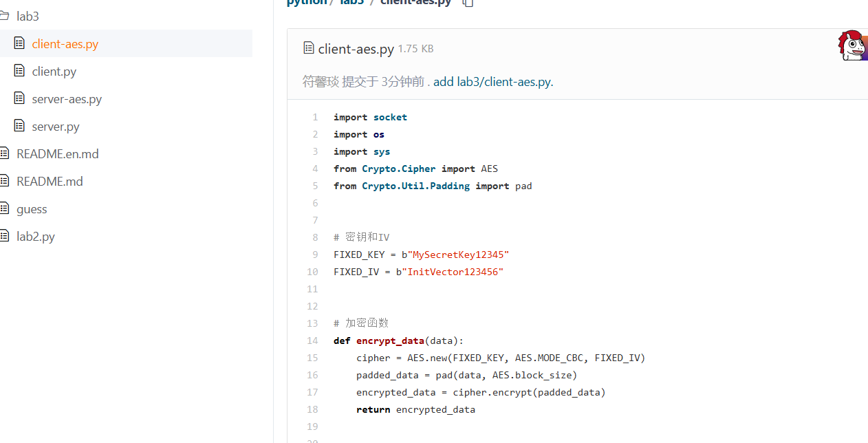Copy the file path using the breadcrumb copy icon
This screenshot has height=443, width=868.
click(x=468, y=3)
